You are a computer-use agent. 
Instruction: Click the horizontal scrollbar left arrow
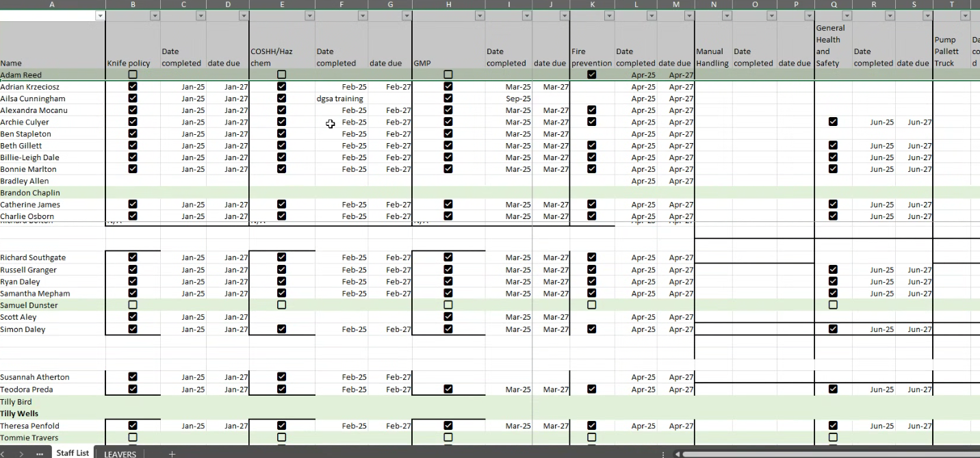click(677, 454)
